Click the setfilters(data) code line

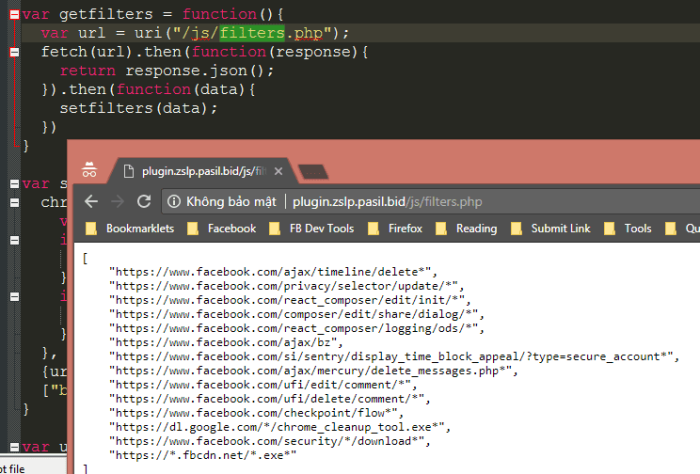tap(138, 108)
